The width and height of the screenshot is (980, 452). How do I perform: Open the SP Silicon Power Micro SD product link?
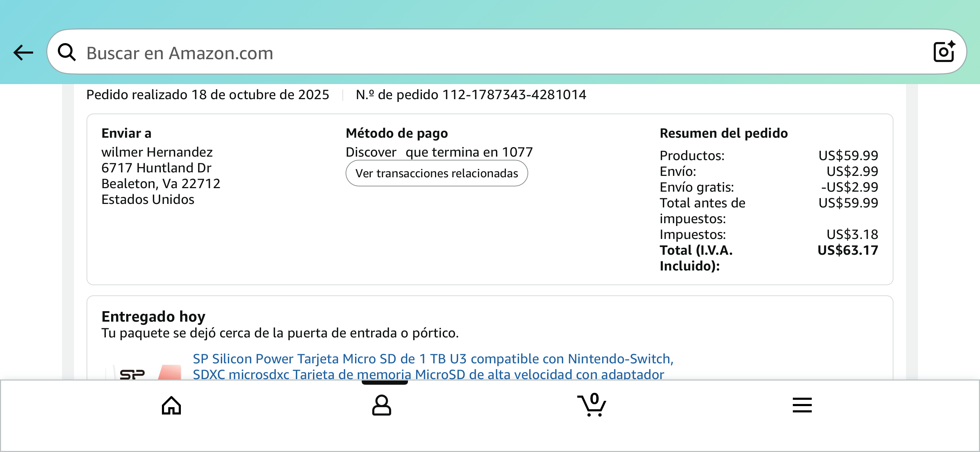pyautogui.click(x=433, y=359)
